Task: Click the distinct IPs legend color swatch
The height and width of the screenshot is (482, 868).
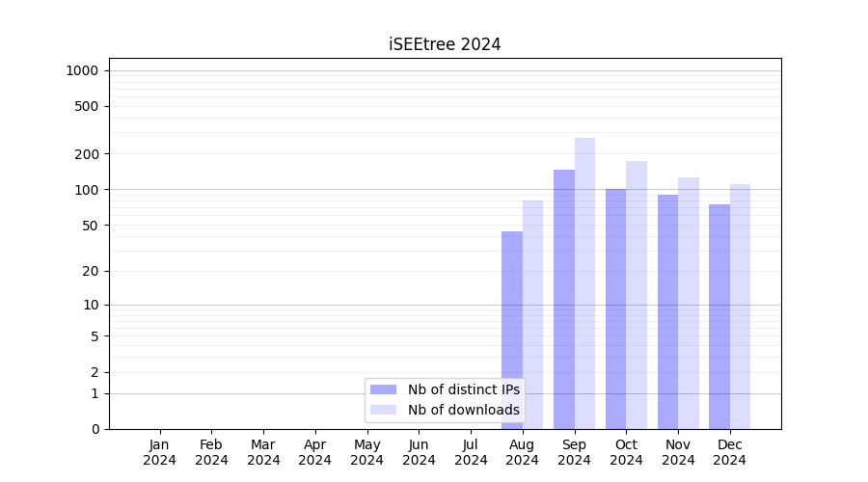Action: coord(383,389)
